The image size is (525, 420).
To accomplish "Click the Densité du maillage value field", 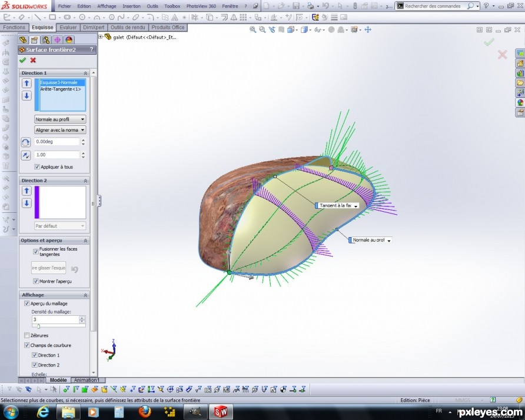I will point(55,319).
